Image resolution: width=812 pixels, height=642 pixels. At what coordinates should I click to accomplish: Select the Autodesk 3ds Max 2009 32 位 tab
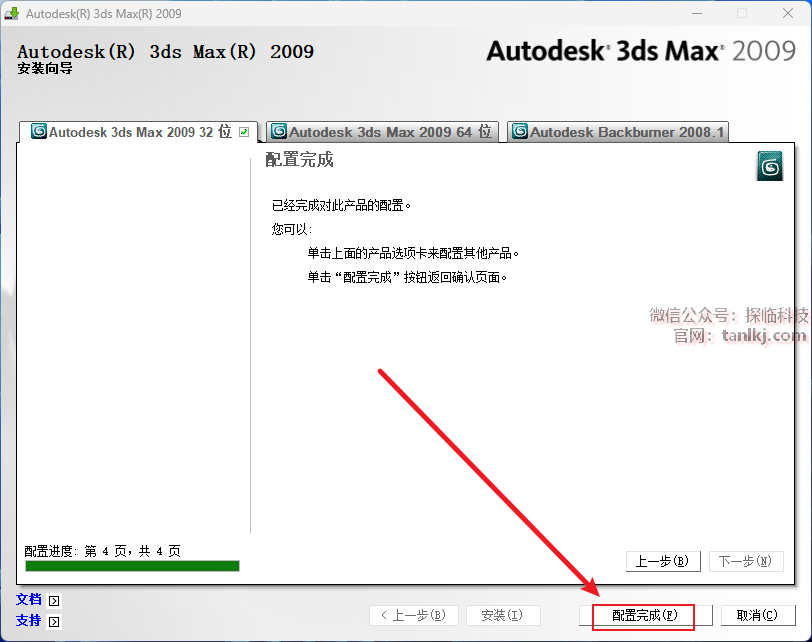pos(138,132)
